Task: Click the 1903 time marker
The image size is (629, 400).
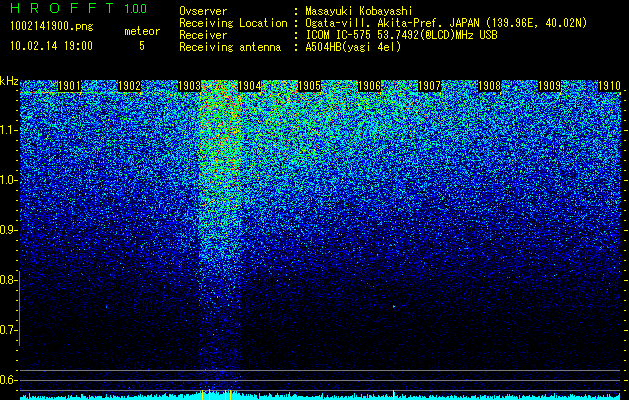Action: pyautogui.click(x=189, y=86)
